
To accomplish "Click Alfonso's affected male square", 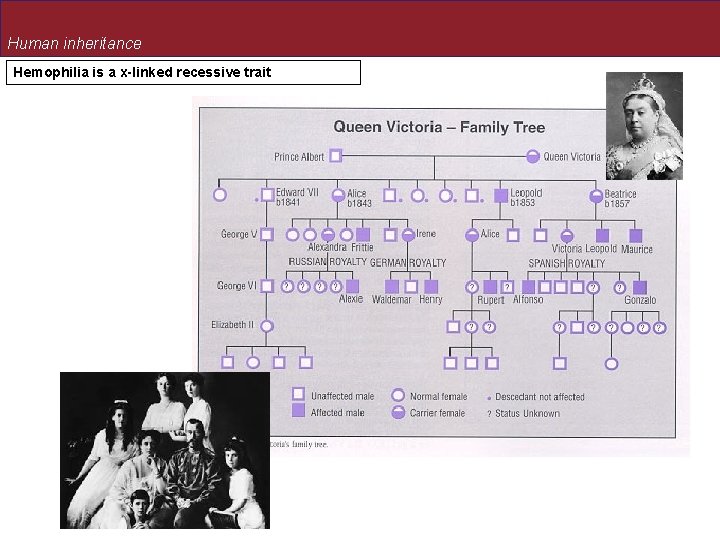I will tap(529, 287).
